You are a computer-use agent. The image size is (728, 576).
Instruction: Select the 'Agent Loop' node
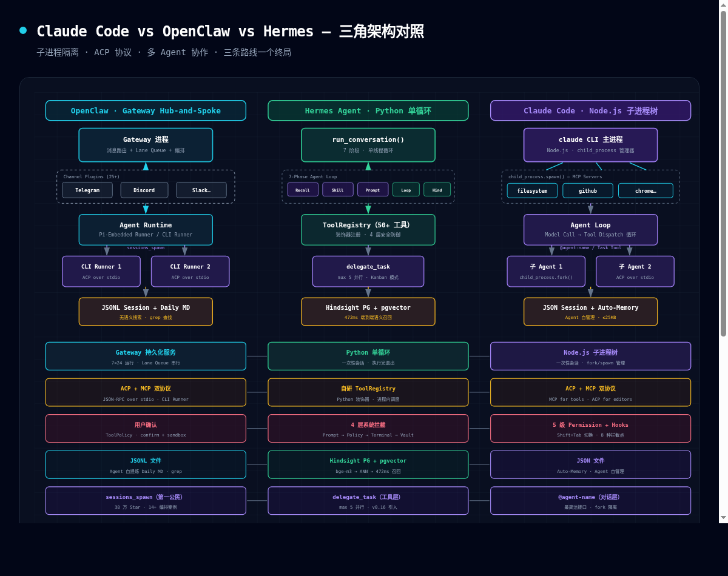[x=590, y=230]
